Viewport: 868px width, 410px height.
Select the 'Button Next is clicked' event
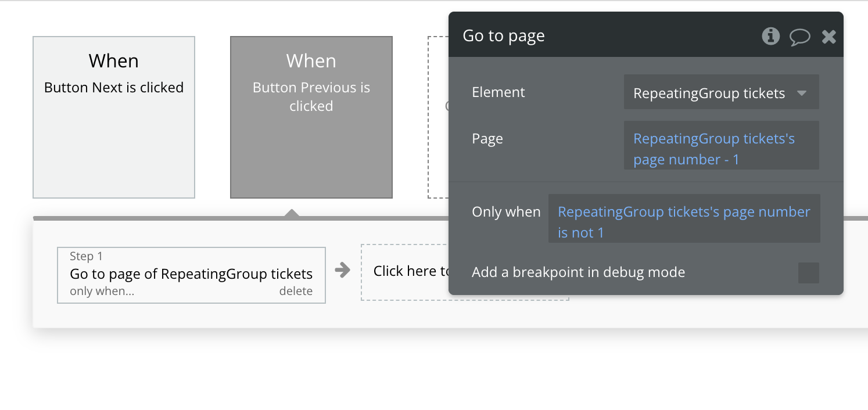pos(114,117)
